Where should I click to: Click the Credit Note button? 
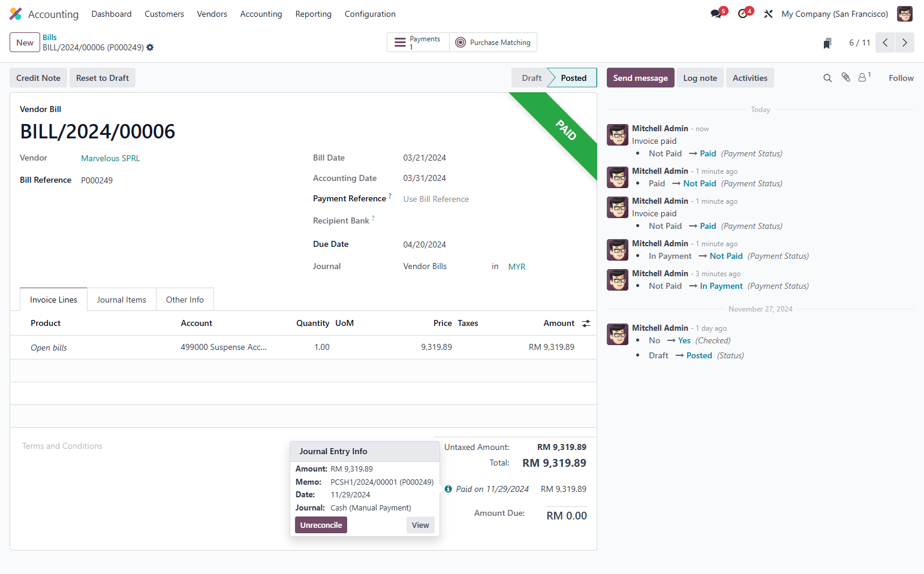pyautogui.click(x=38, y=78)
